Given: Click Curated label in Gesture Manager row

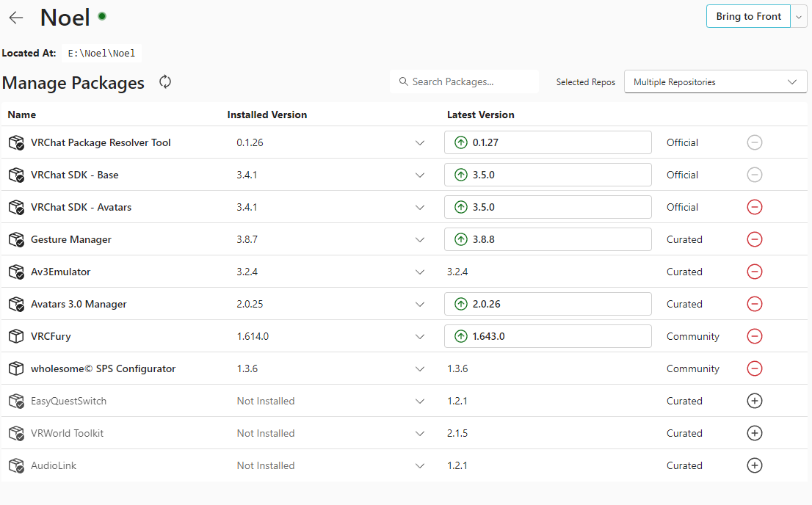Looking at the screenshot, I should [684, 240].
